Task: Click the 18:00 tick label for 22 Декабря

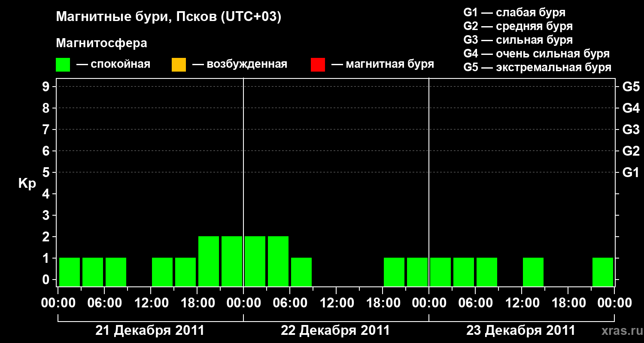Action: tap(383, 303)
